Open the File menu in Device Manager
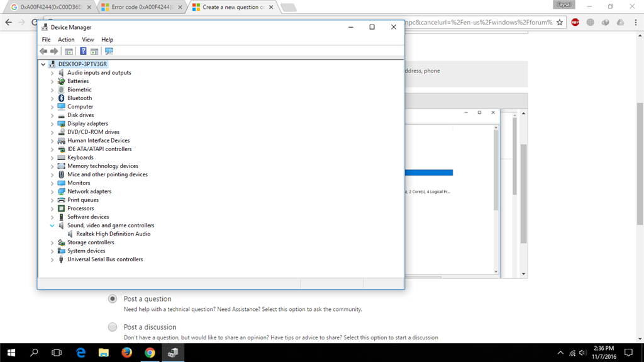 (46, 40)
